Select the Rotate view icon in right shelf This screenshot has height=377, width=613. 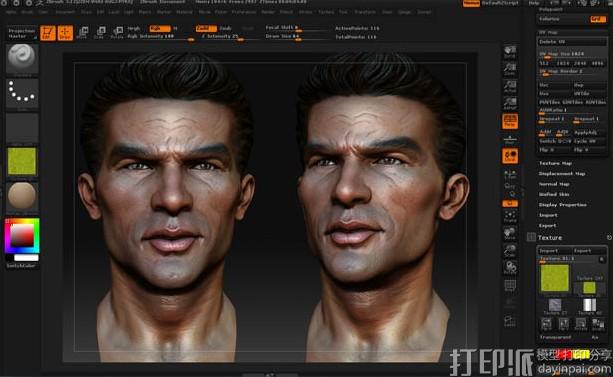pyautogui.click(x=510, y=268)
